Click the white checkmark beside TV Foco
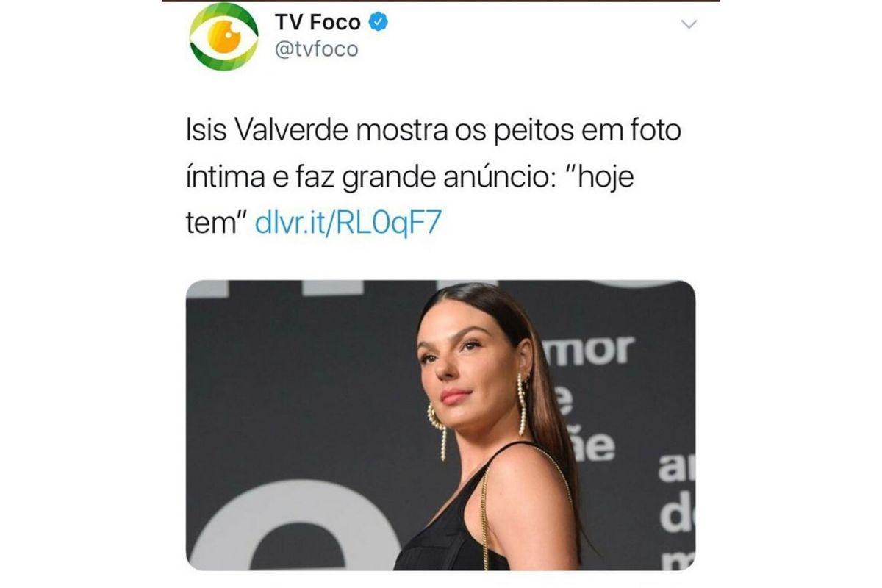Screen dimensions: 882x588 coord(379,23)
